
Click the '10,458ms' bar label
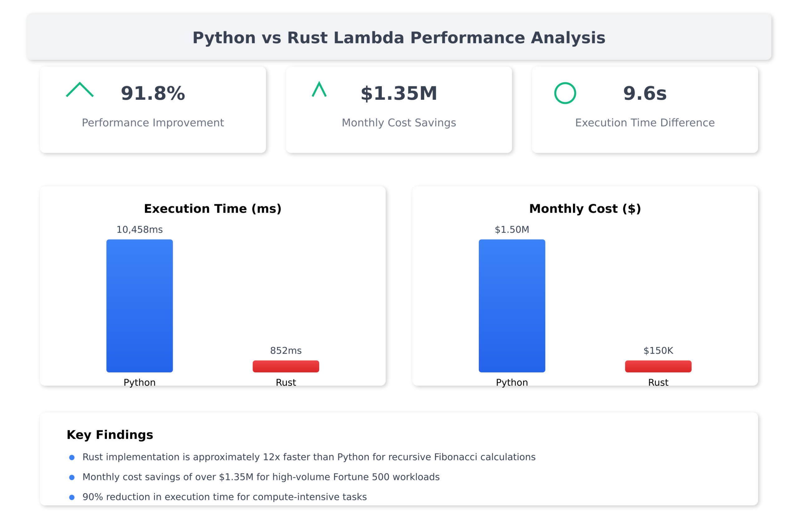[x=139, y=230]
